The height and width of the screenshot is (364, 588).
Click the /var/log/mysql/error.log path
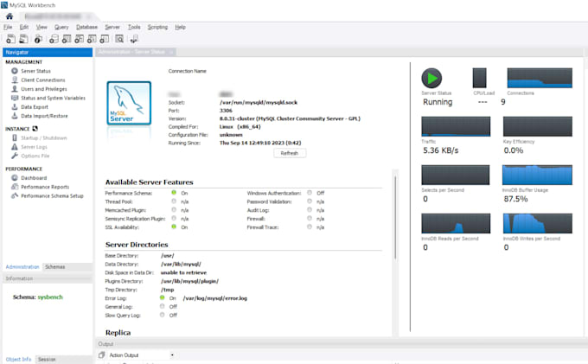(x=214, y=298)
